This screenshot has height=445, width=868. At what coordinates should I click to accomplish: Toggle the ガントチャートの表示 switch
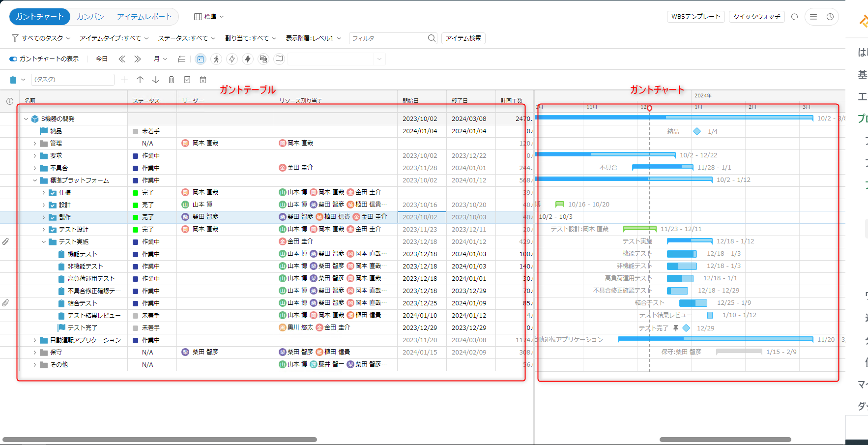tap(13, 59)
